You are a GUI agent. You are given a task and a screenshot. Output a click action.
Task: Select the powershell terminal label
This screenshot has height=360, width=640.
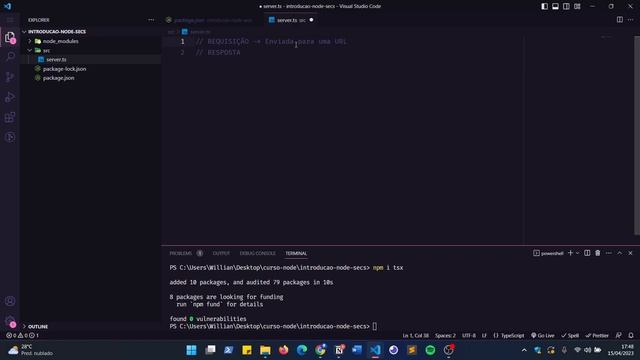point(548,253)
